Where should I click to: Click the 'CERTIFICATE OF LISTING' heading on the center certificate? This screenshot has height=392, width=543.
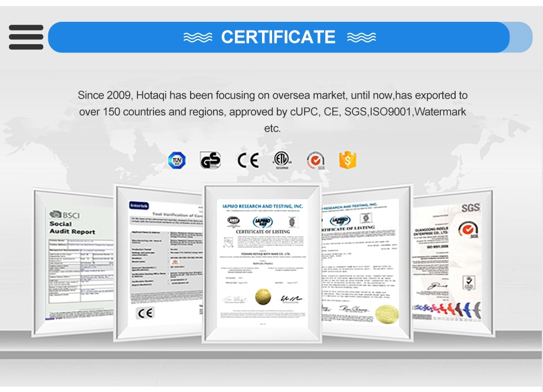click(263, 232)
